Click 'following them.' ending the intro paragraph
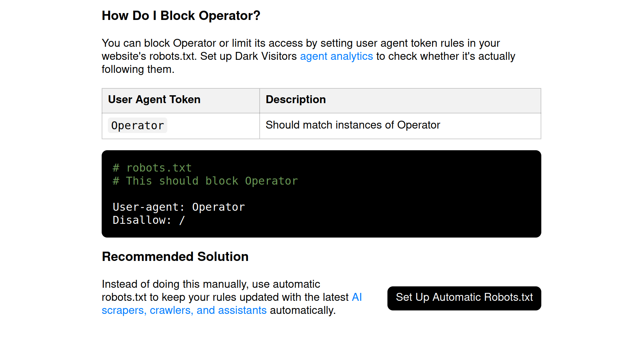Screen dimensions: 644x340 pos(138,69)
